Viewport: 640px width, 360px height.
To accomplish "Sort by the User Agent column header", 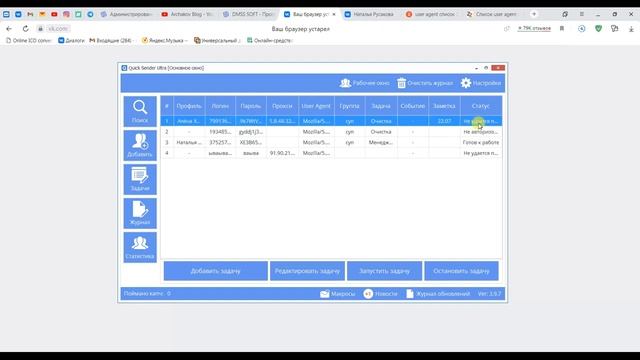I will (316, 106).
